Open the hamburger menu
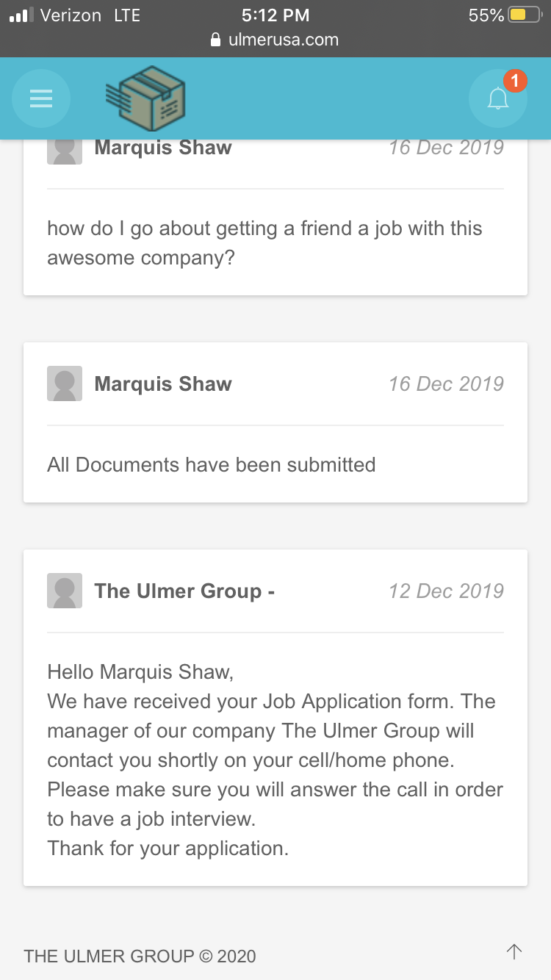 coord(41,98)
